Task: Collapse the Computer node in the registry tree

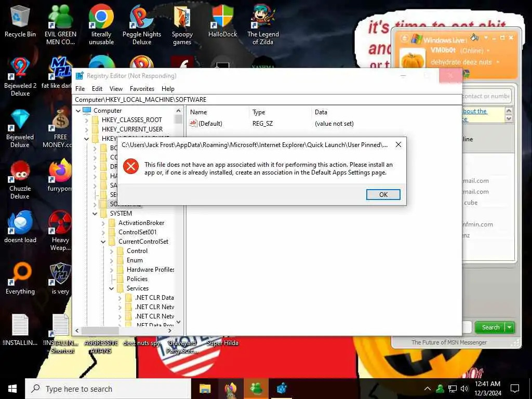Action: coord(78,111)
